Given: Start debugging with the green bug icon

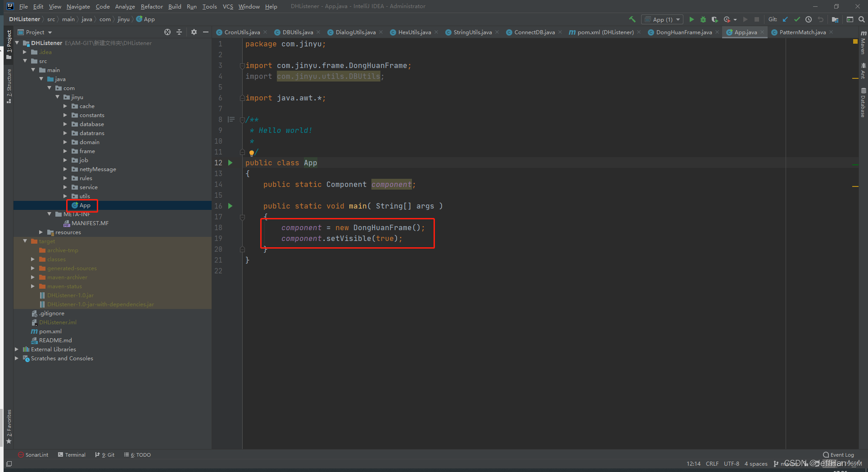Looking at the screenshot, I should [x=703, y=19].
